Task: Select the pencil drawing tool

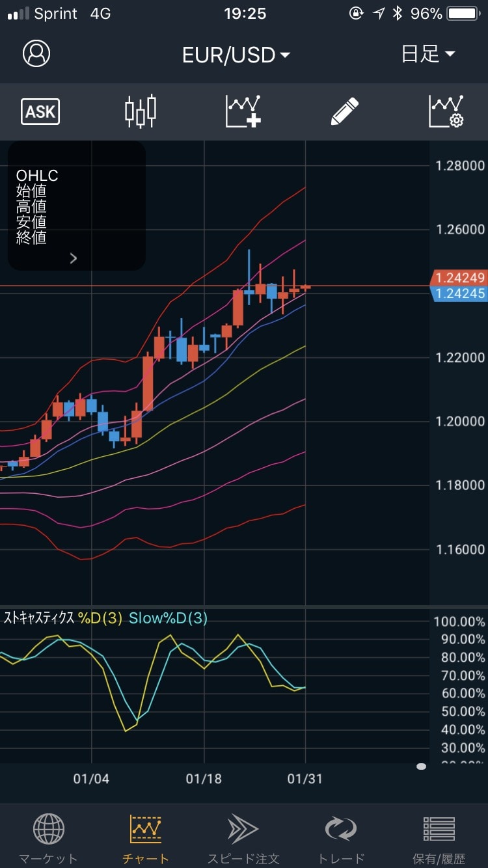Action: coord(345,111)
